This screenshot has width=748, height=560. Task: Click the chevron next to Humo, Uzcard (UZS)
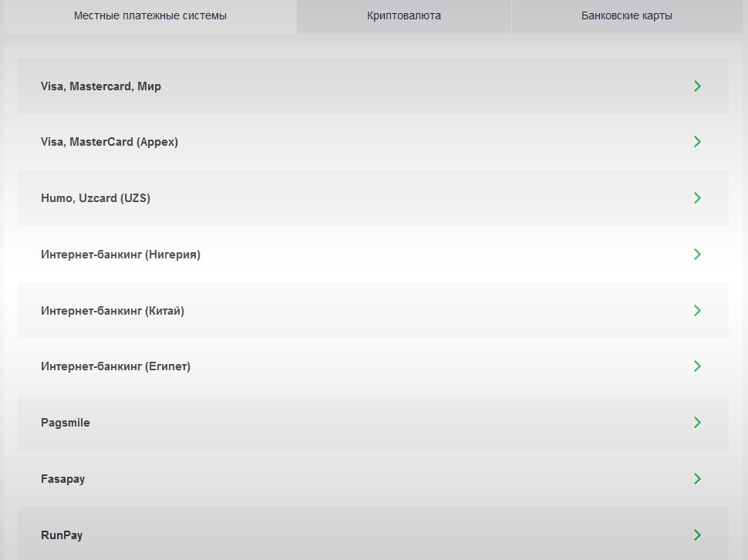(697, 198)
